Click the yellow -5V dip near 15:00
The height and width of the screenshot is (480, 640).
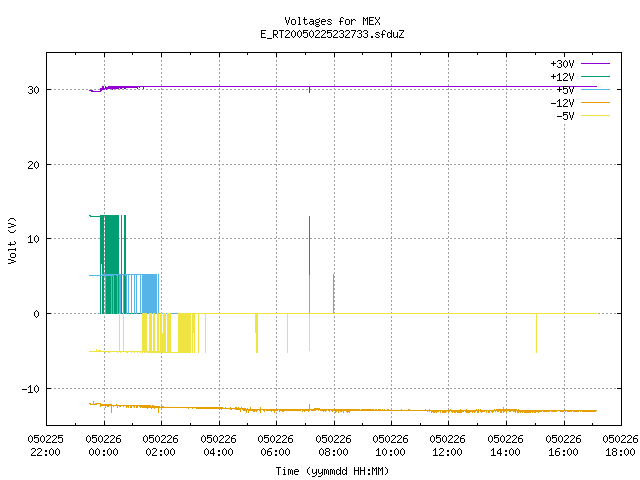click(536, 333)
